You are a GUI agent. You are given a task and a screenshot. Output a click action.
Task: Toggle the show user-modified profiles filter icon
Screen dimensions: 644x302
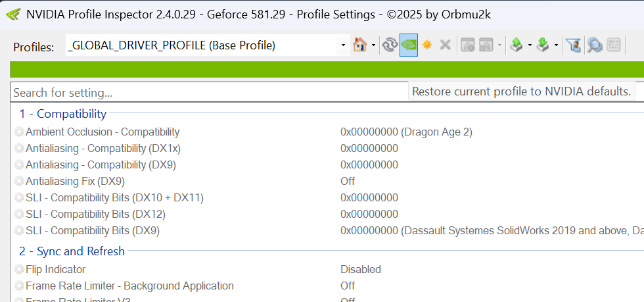pyautogui.click(x=574, y=45)
